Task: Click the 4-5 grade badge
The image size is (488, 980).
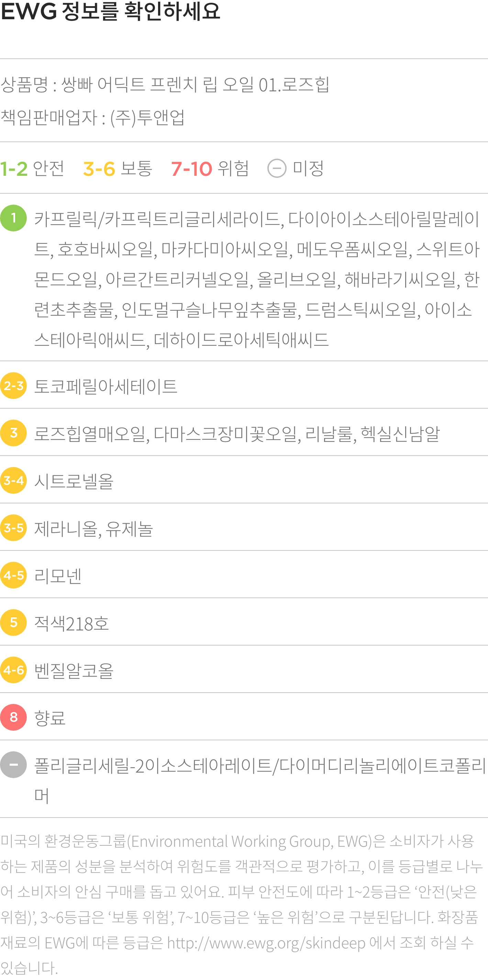Action: coord(14,575)
